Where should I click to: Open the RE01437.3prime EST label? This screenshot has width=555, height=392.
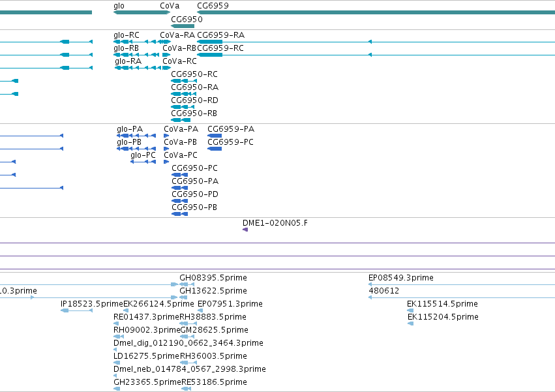[x=147, y=317]
